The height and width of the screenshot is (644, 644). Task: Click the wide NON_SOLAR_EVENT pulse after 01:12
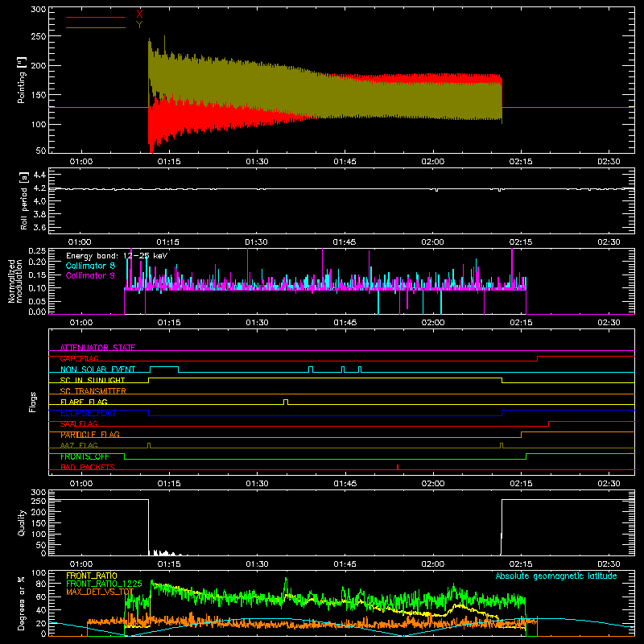[x=164, y=369]
